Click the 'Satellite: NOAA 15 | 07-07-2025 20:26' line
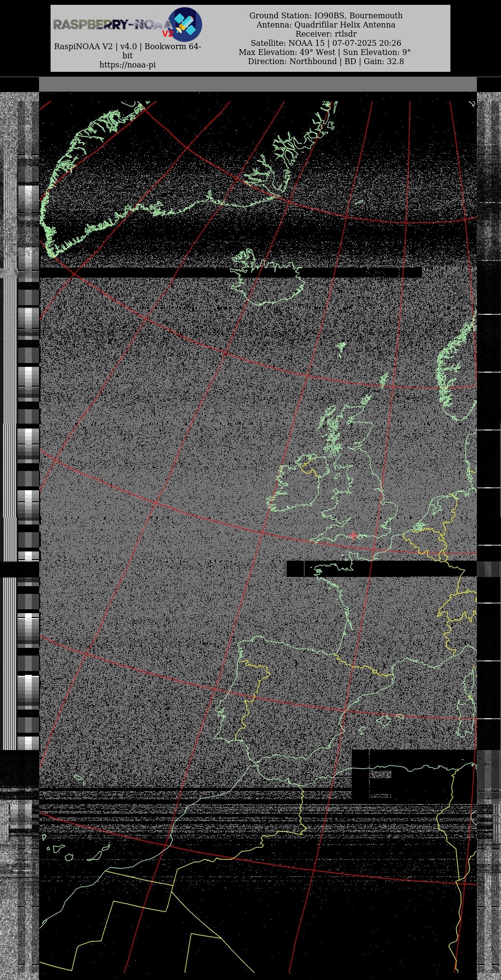This screenshot has height=980, width=501. click(326, 43)
